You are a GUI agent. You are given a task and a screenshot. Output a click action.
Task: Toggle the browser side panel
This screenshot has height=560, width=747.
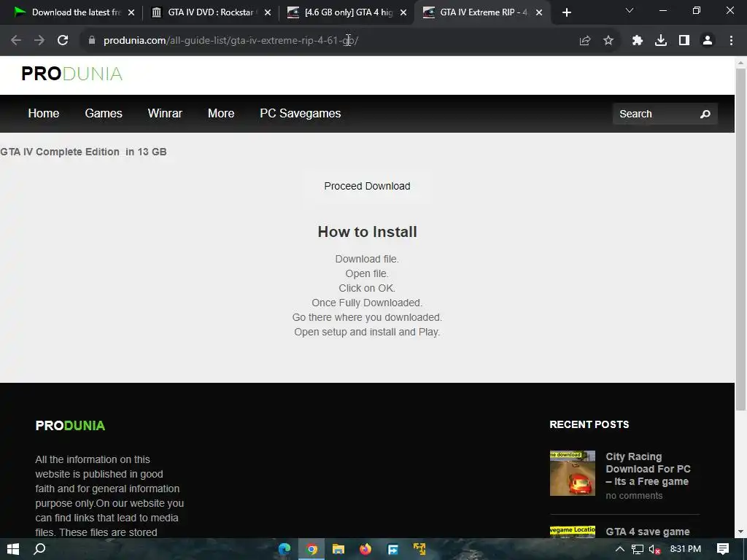[684, 41]
